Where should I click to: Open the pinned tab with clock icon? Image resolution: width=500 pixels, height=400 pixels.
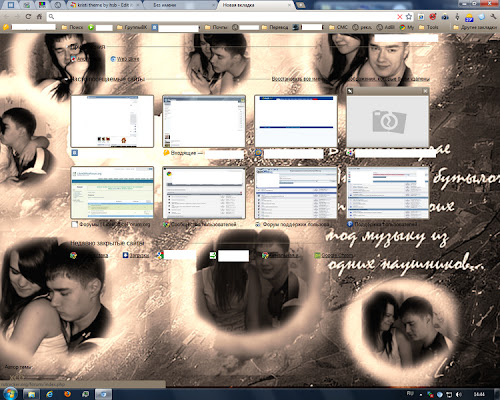pyautogui.click(x=57, y=5)
